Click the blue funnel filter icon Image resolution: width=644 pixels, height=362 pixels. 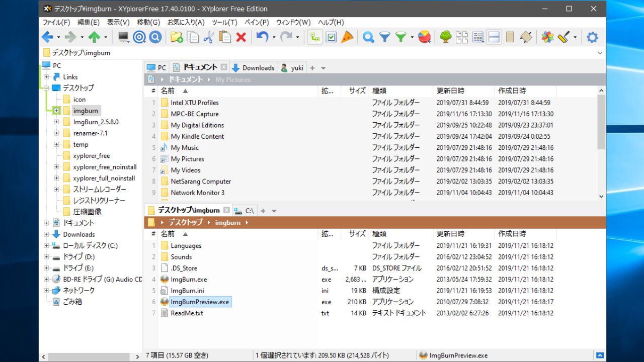pos(384,37)
